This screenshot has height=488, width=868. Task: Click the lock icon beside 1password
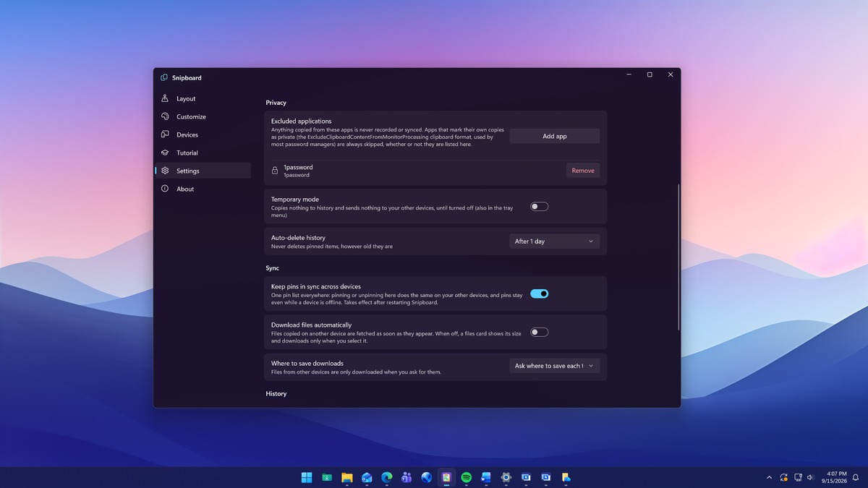point(275,171)
